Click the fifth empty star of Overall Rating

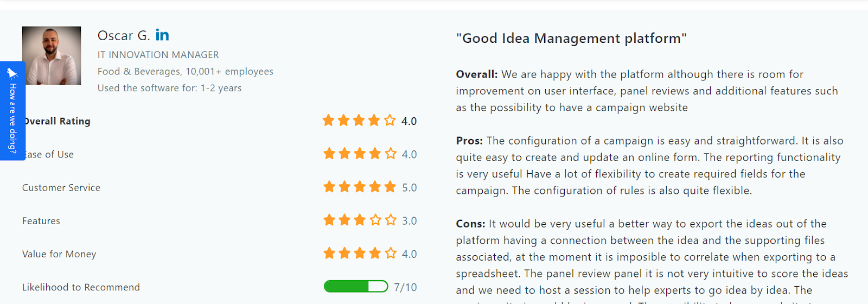click(390, 121)
